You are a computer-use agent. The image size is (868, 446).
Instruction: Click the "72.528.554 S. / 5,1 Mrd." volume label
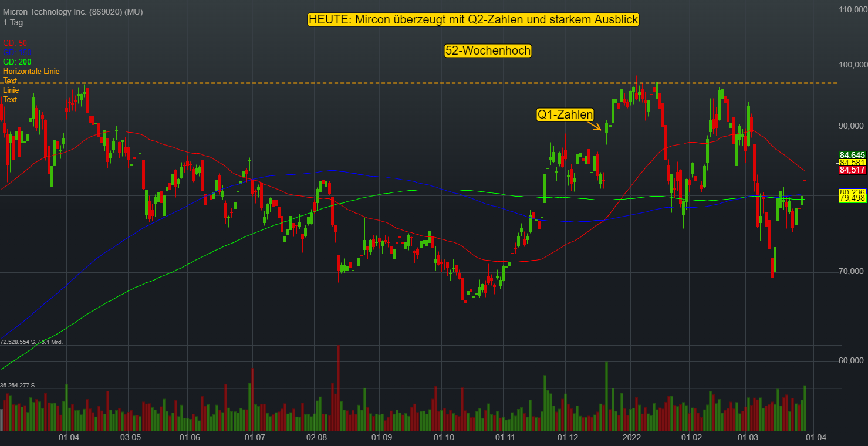(x=32, y=341)
